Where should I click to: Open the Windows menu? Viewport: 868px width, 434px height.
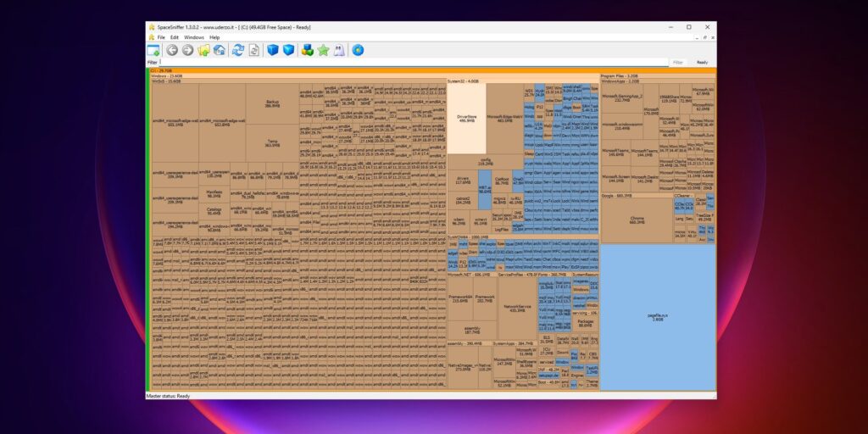[194, 37]
